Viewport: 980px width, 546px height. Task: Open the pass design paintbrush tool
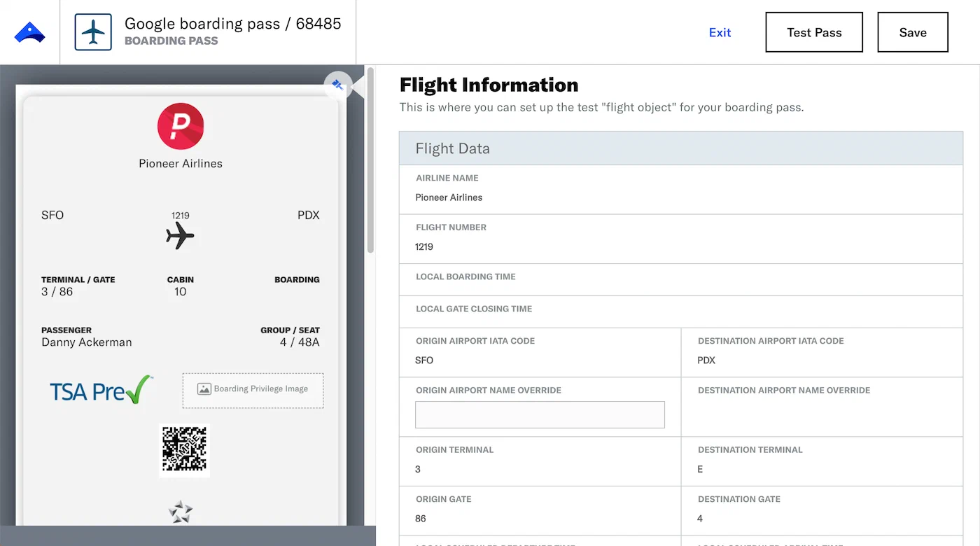tap(338, 84)
